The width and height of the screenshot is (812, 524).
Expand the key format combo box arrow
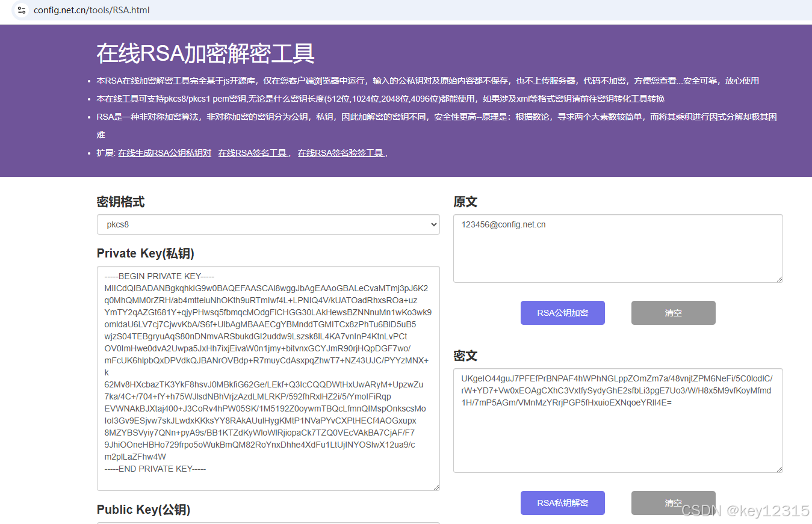435,224
